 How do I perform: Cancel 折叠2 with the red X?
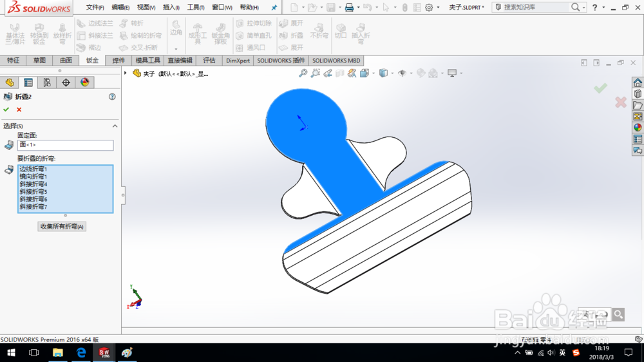tap(19, 110)
